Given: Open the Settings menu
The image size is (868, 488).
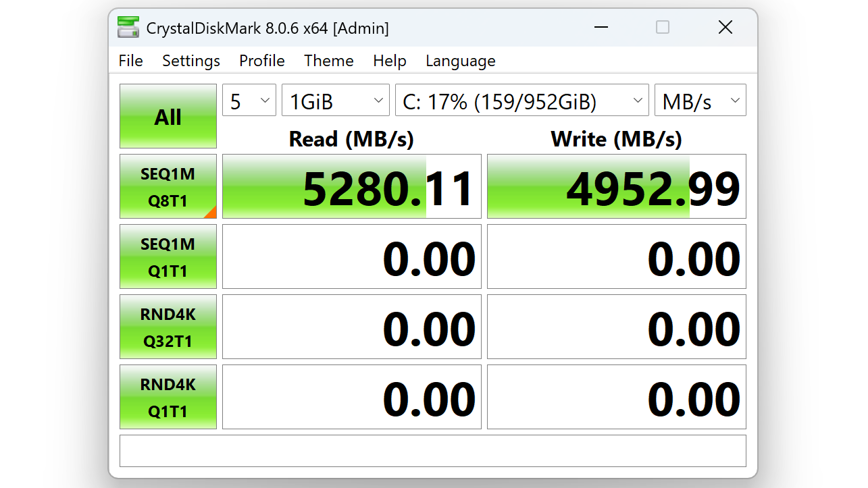Looking at the screenshot, I should tap(191, 61).
